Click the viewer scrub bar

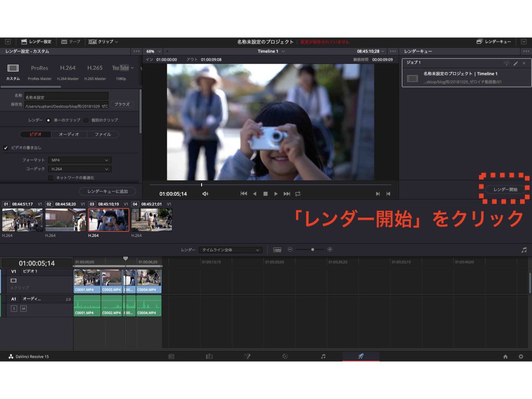point(270,185)
